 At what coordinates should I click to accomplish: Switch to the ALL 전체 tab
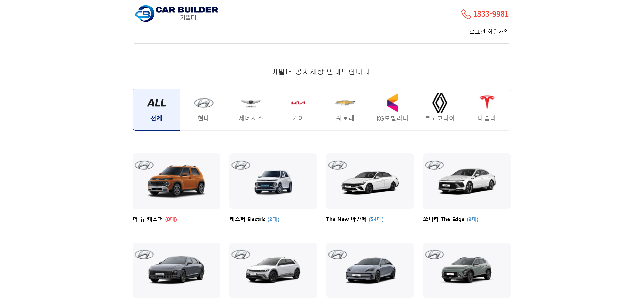point(156,109)
